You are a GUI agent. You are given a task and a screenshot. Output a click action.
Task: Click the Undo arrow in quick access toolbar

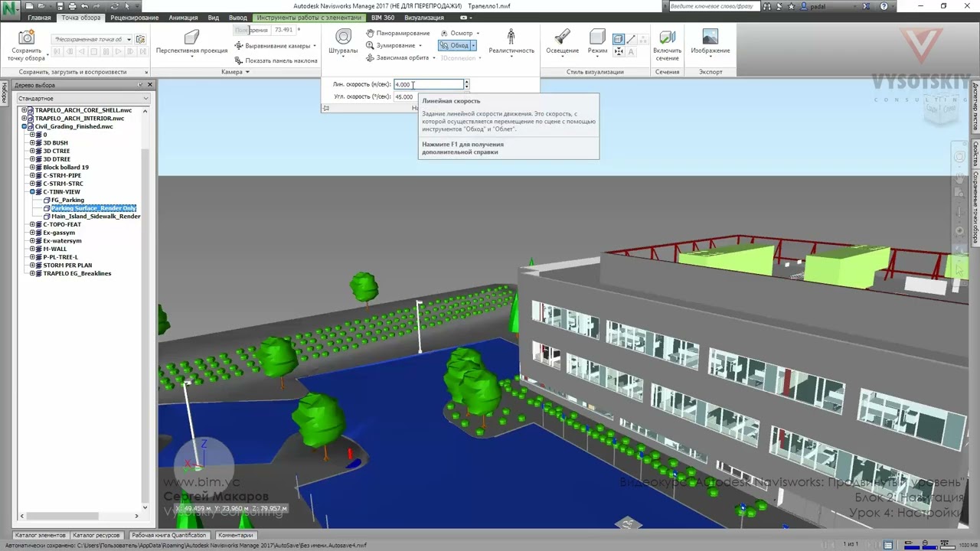[84, 6]
